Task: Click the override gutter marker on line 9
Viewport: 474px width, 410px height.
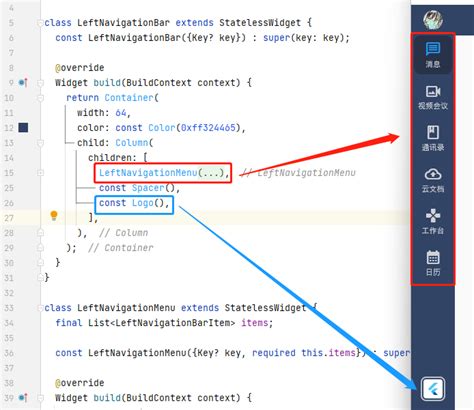Action: pos(23,82)
